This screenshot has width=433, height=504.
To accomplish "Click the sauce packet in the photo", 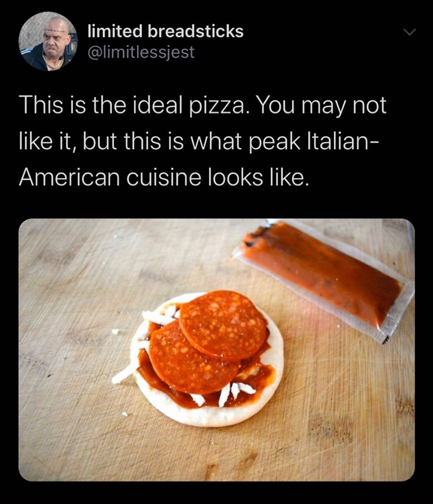I will (325, 275).
